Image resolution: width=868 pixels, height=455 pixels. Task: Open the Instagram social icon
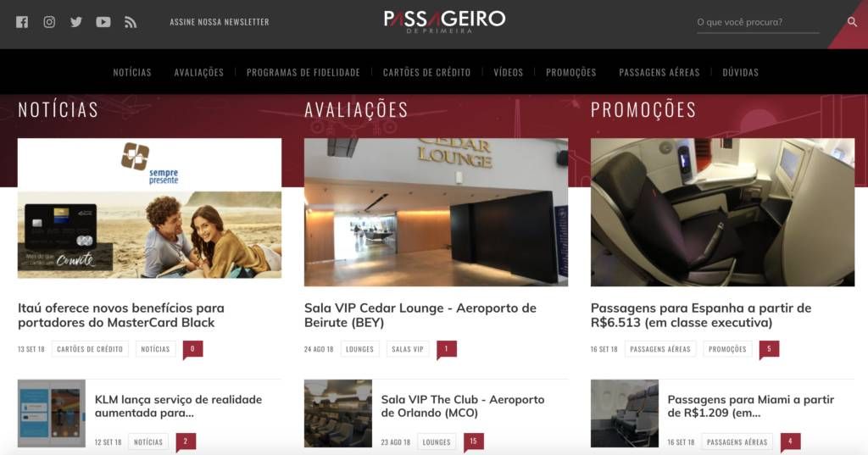49,22
